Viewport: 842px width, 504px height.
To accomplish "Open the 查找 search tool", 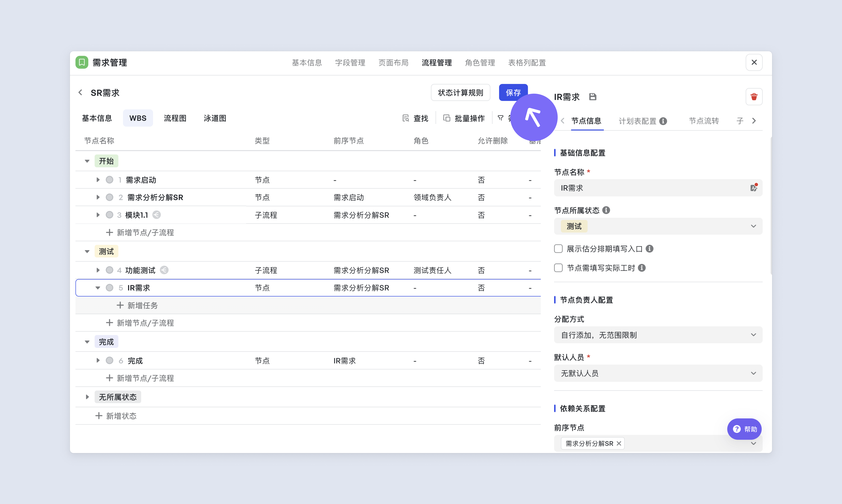I will tap(415, 118).
